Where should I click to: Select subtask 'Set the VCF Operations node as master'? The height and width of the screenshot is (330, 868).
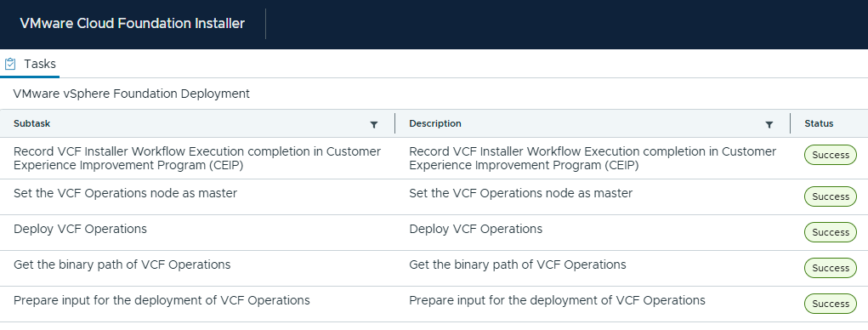[x=125, y=193]
